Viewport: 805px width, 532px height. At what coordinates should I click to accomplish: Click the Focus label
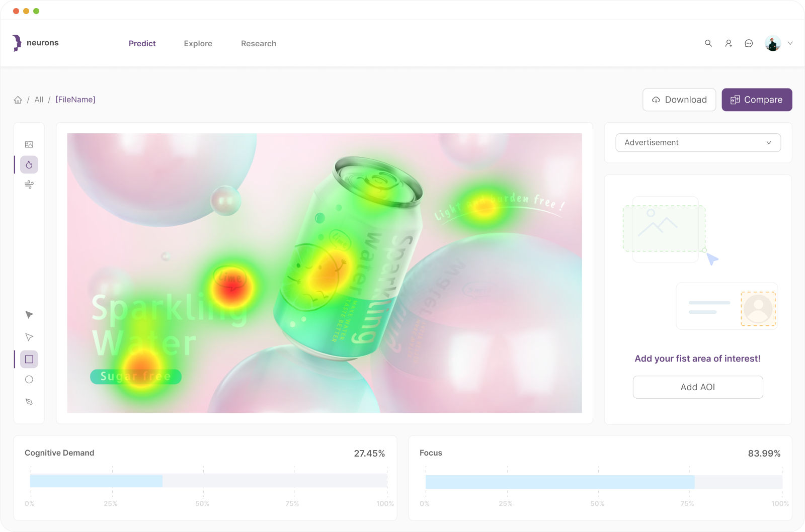pos(431,453)
